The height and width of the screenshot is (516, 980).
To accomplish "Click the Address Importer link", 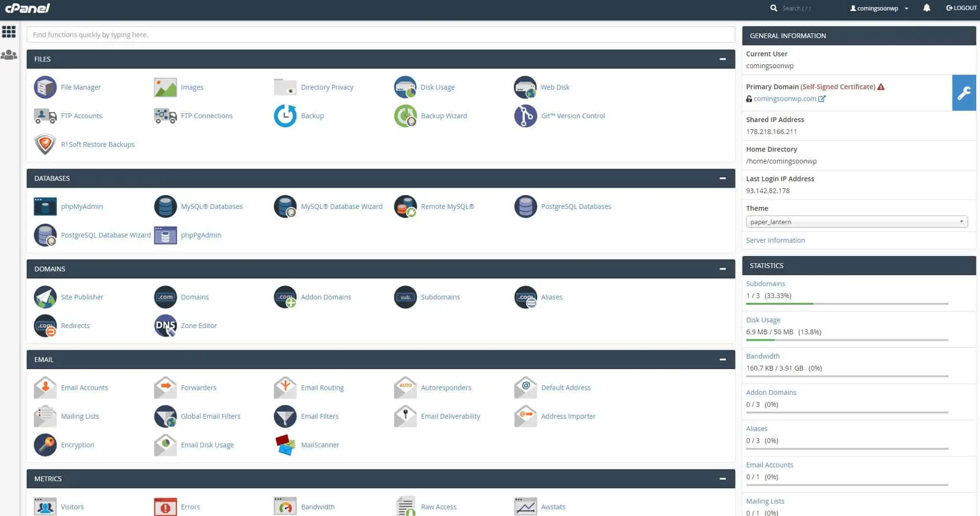I will click(568, 416).
